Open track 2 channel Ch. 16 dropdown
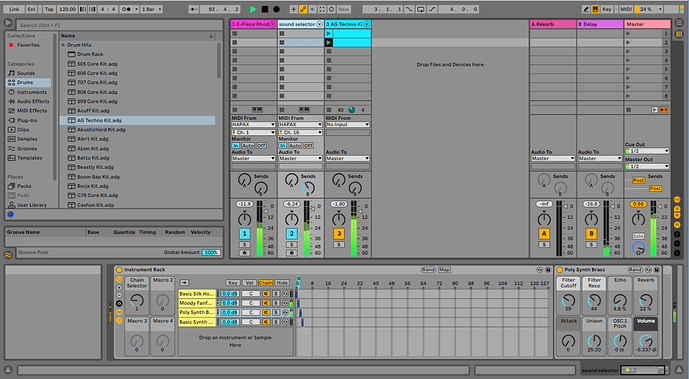This screenshot has height=379, width=689. tap(301, 132)
